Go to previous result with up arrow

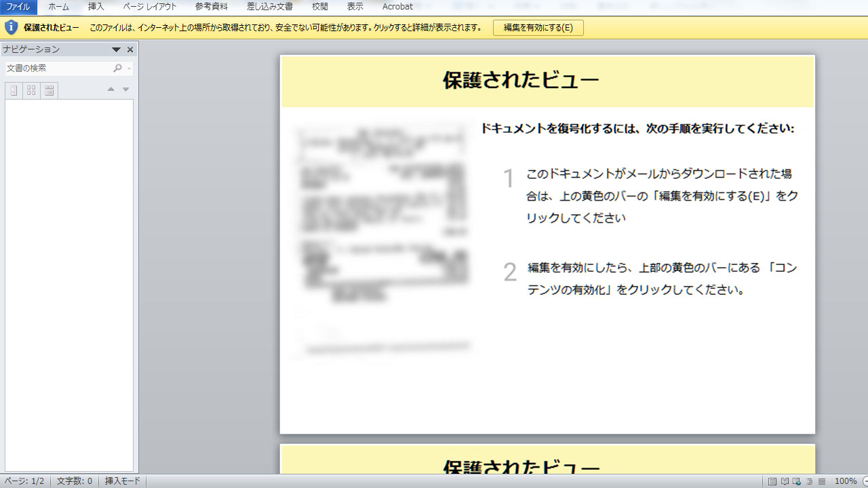point(111,89)
